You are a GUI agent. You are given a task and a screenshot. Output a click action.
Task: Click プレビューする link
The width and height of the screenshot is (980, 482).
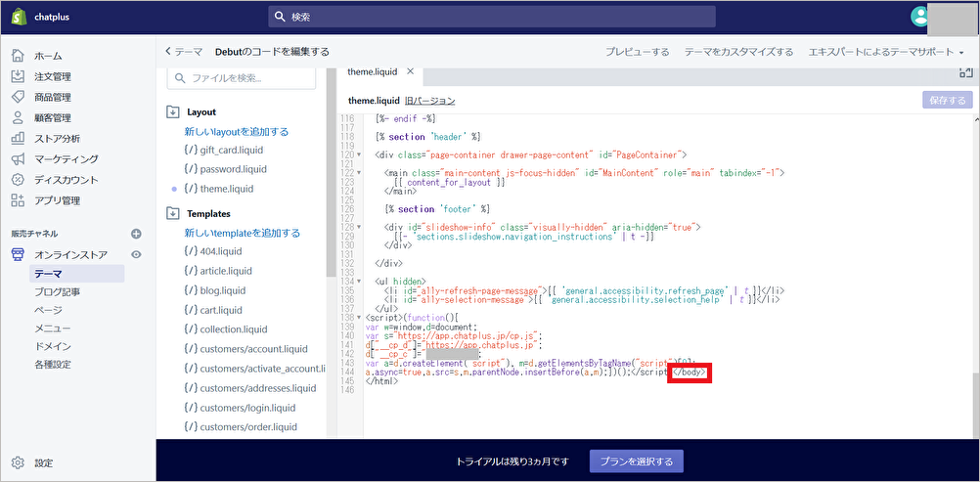(x=637, y=52)
